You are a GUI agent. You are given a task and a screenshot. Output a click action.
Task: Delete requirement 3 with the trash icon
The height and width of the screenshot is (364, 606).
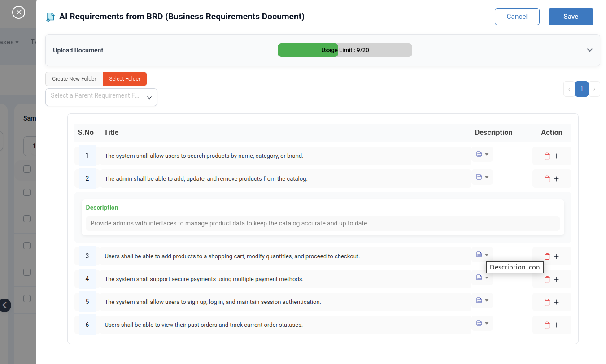(x=547, y=256)
